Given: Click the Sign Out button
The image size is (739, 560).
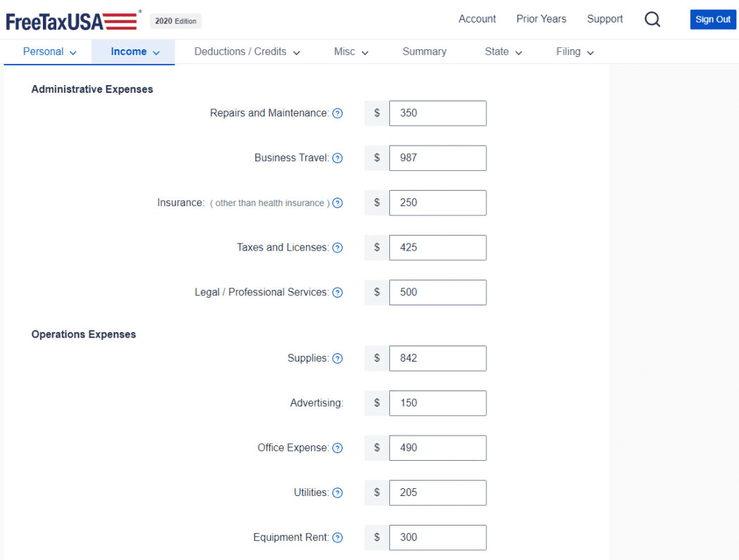Looking at the screenshot, I should [712, 19].
